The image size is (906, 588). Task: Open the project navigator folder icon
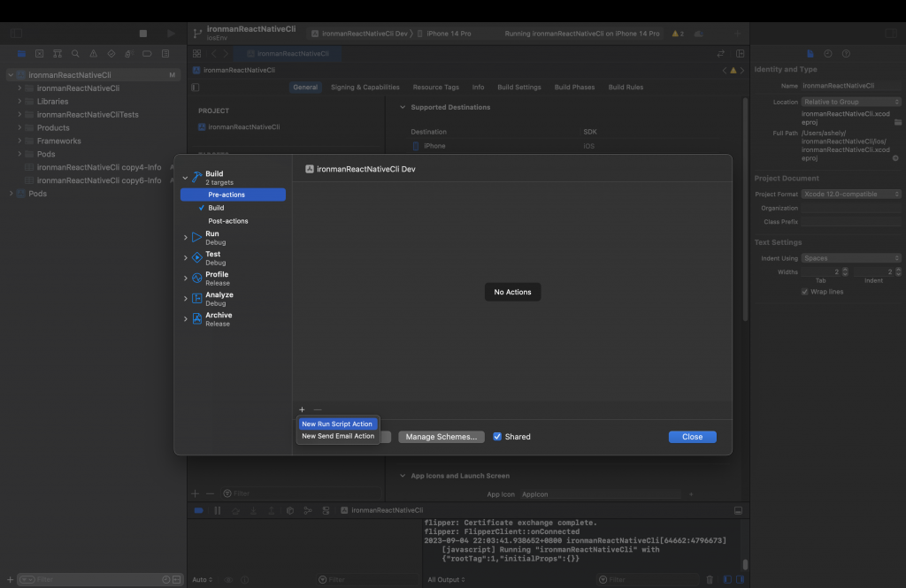(x=21, y=54)
